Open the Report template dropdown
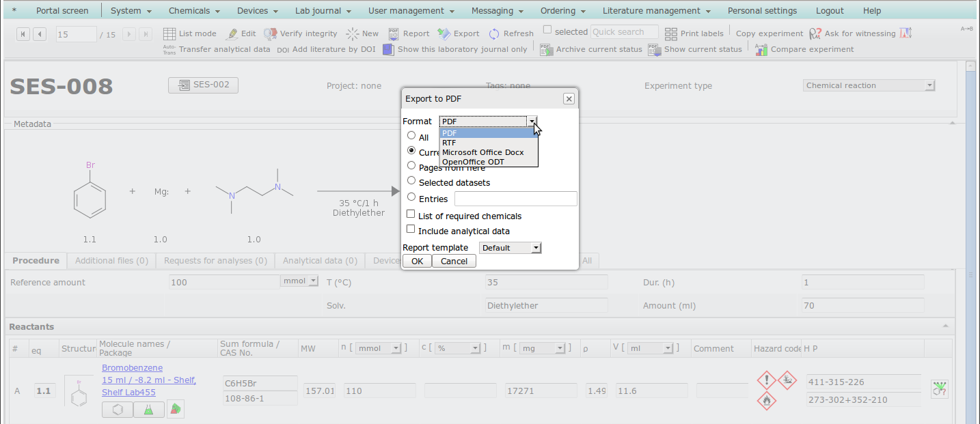The height and width of the screenshot is (424, 980). pos(510,248)
